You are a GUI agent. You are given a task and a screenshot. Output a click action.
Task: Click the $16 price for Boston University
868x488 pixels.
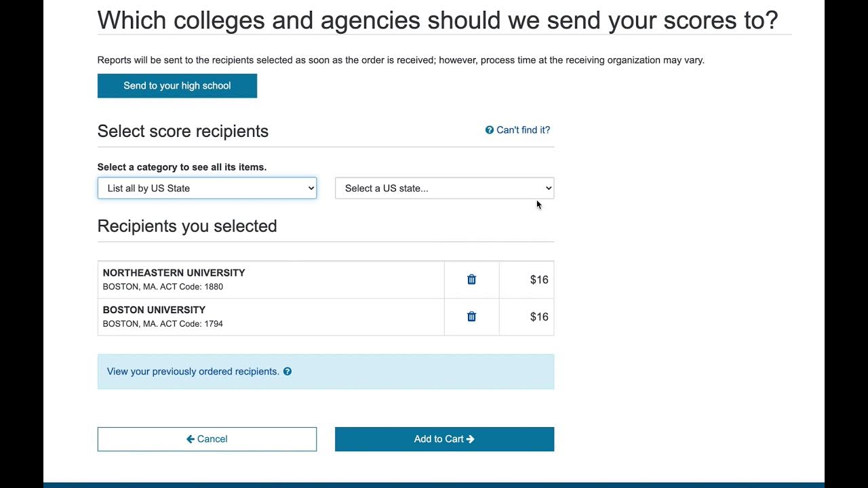click(539, 317)
